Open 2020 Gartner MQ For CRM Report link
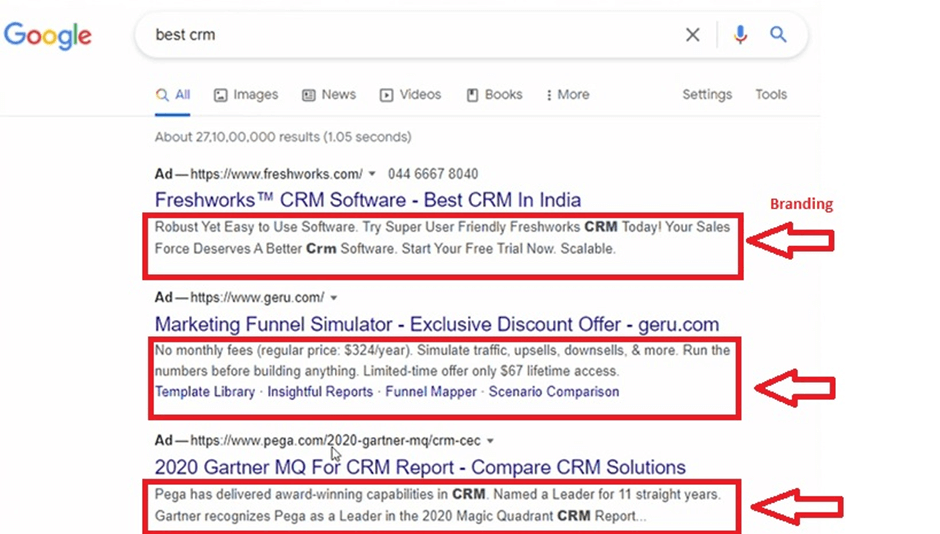Screen dimensions: 940x534 420,467
